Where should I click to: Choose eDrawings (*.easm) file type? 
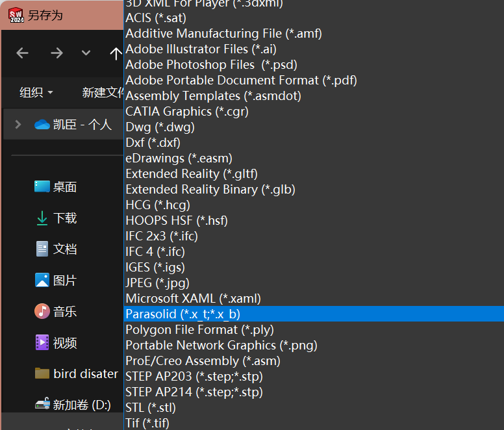tap(314, 158)
